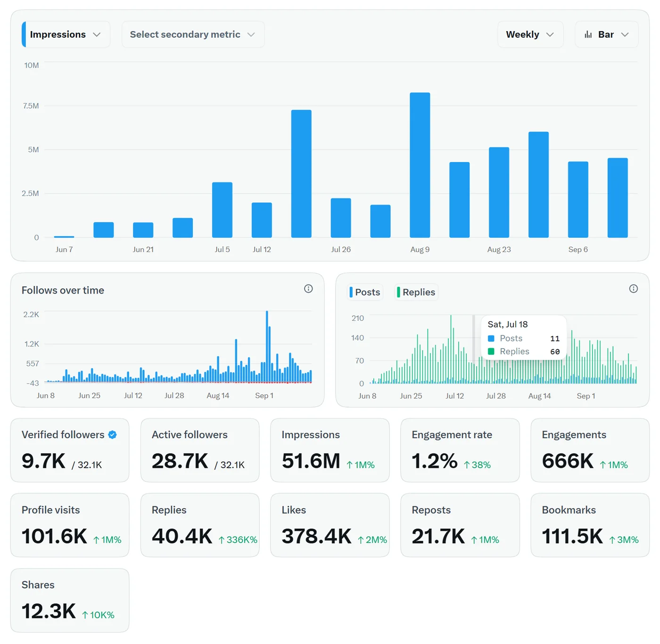Toggle the Posts series in chart legend
660x644 pixels.
[x=365, y=292]
